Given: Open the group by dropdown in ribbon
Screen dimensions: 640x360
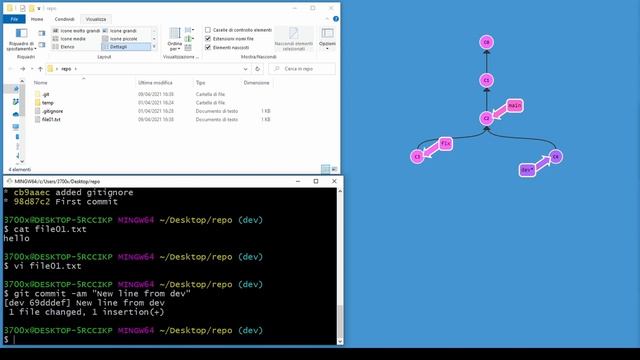Looking at the screenshot, I should coord(189,30).
